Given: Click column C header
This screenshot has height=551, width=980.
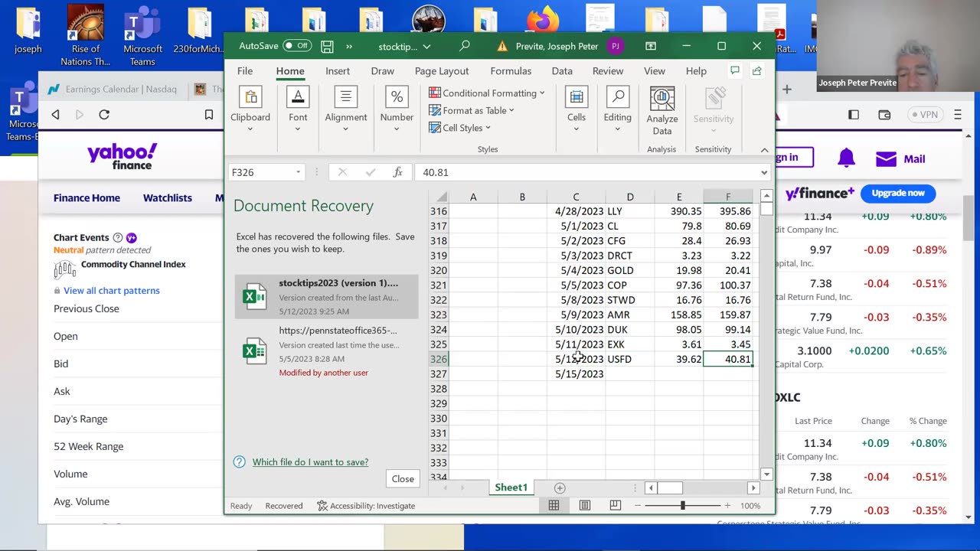Looking at the screenshot, I should coord(577,197).
